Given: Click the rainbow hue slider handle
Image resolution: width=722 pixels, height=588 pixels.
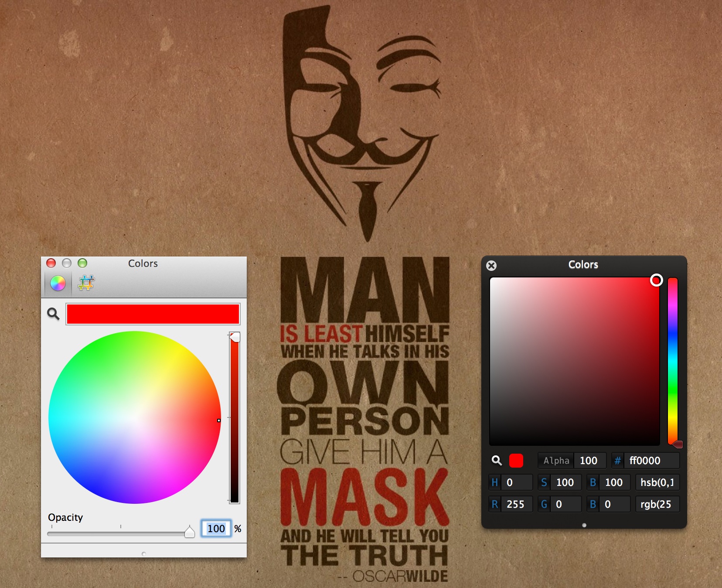Looking at the screenshot, I should pos(677,444).
